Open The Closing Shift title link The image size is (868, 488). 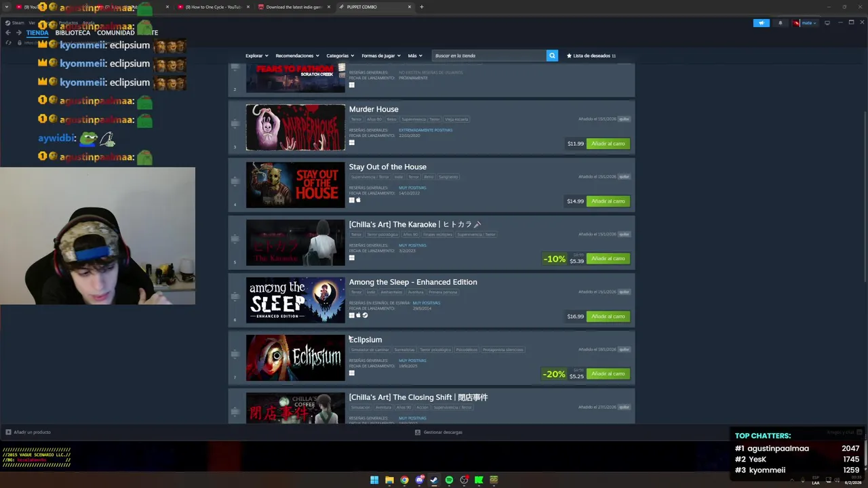[418, 397]
